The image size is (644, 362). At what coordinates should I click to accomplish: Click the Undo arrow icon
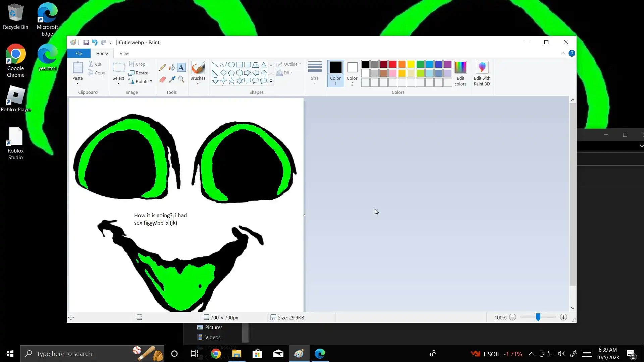click(95, 43)
